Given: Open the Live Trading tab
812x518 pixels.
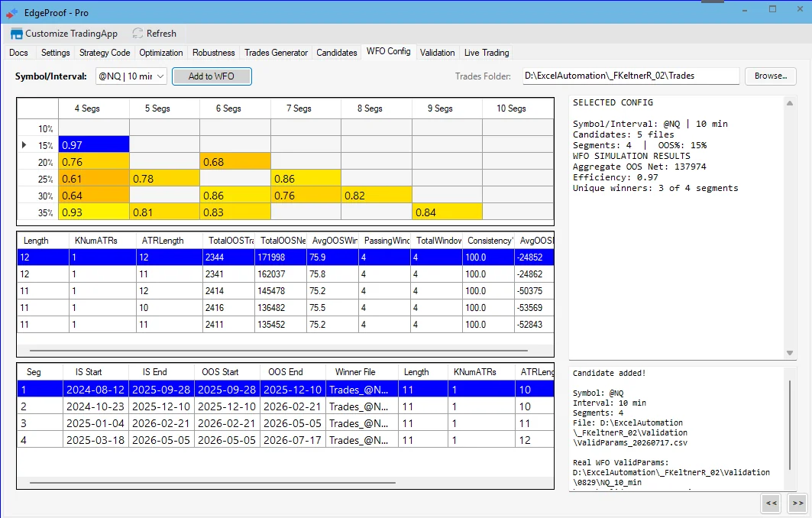Looking at the screenshot, I should click(487, 52).
